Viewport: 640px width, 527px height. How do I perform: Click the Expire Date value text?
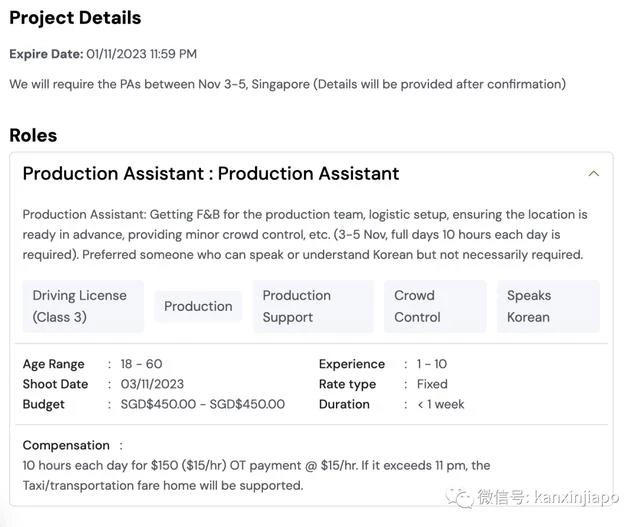pos(141,54)
